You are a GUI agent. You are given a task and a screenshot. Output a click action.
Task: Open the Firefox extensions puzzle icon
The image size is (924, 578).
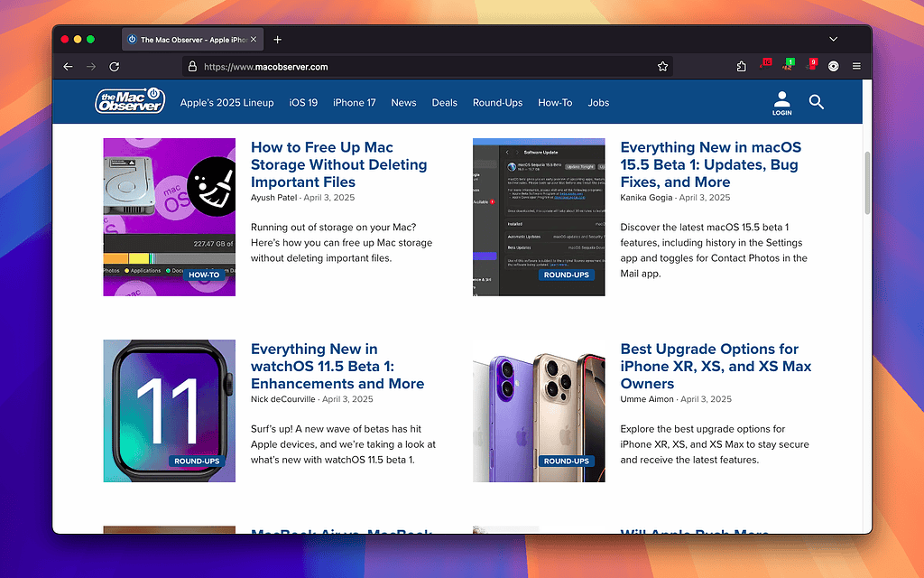(x=742, y=67)
